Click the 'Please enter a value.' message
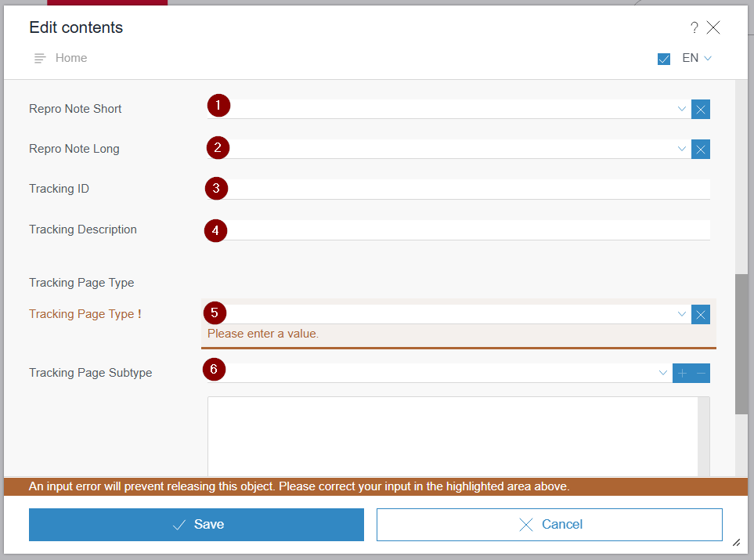Image resolution: width=754 pixels, height=560 pixels. coord(263,334)
